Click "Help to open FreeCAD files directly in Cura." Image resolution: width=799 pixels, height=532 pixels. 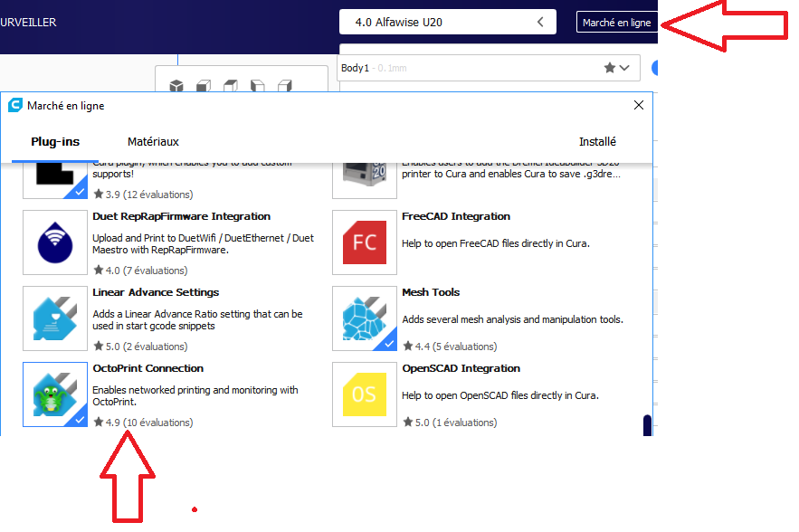tap(495, 243)
